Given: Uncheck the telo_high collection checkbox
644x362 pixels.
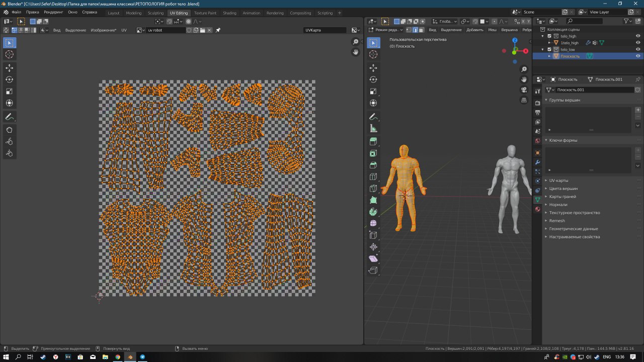Looking at the screenshot, I should pyautogui.click(x=549, y=36).
